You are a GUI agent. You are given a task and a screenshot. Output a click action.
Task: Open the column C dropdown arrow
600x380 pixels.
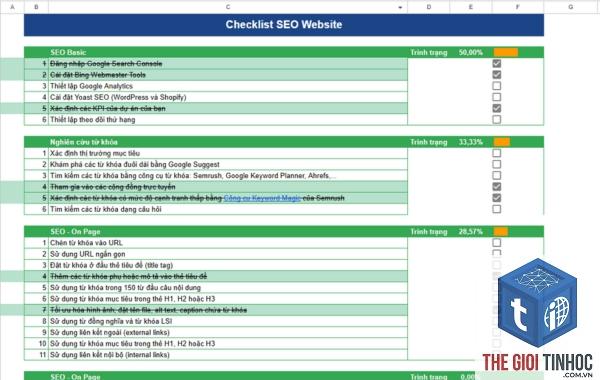pyautogui.click(x=400, y=7)
